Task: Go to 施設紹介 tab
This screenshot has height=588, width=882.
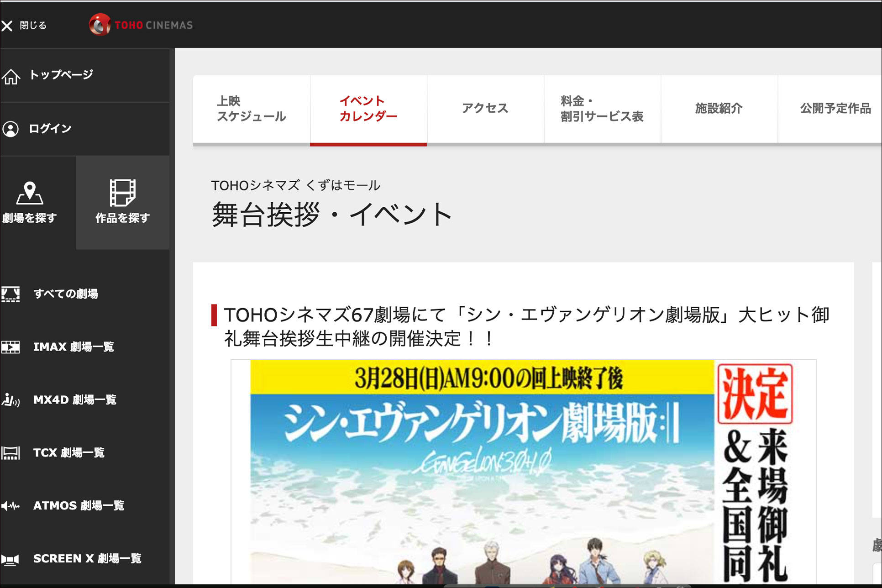Action: [x=719, y=109]
